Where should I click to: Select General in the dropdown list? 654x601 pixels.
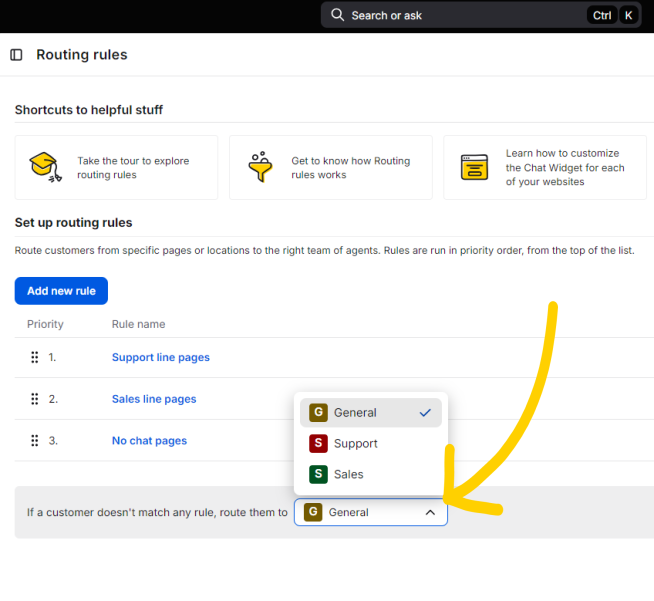[371, 412]
